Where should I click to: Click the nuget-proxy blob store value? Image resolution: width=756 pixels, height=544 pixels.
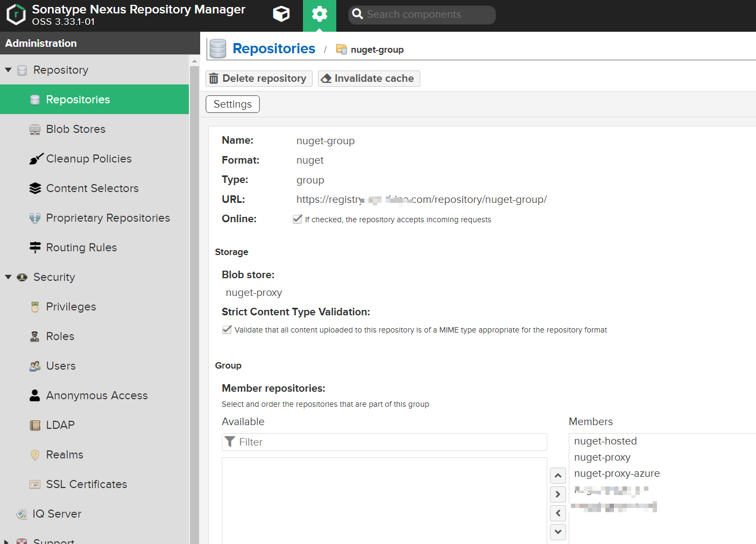[254, 293]
